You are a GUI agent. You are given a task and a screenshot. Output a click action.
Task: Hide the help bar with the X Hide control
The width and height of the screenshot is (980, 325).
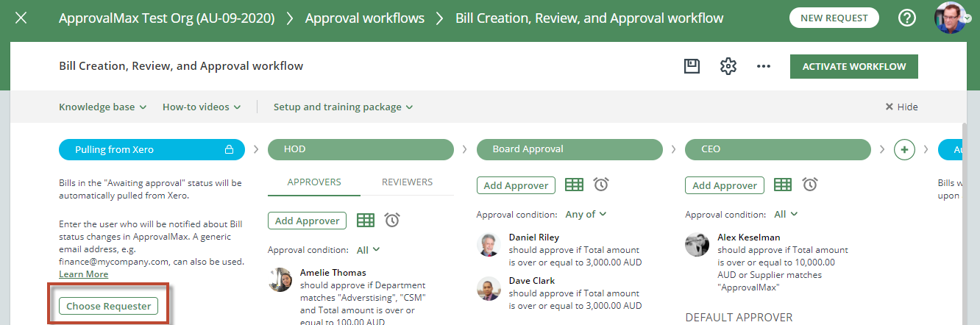(901, 107)
